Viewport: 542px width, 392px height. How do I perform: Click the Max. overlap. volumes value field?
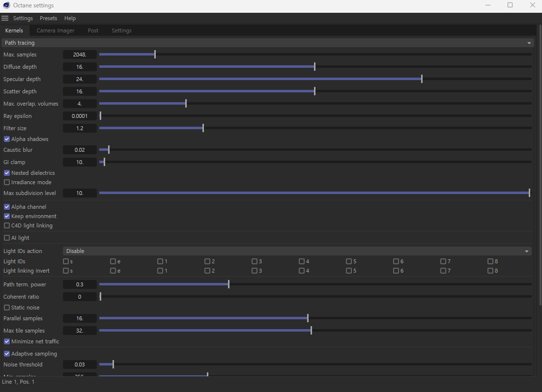(x=80, y=104)
